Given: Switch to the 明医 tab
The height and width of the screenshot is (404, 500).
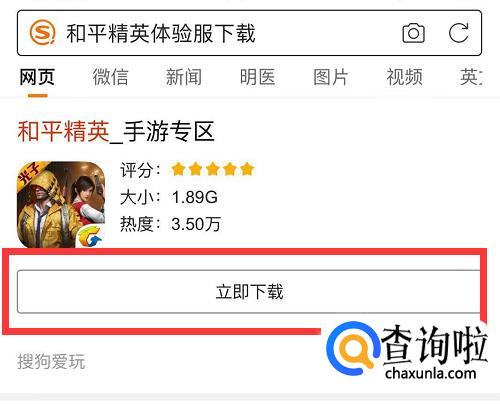Looking at the screenshot, I should pos(257,77).
